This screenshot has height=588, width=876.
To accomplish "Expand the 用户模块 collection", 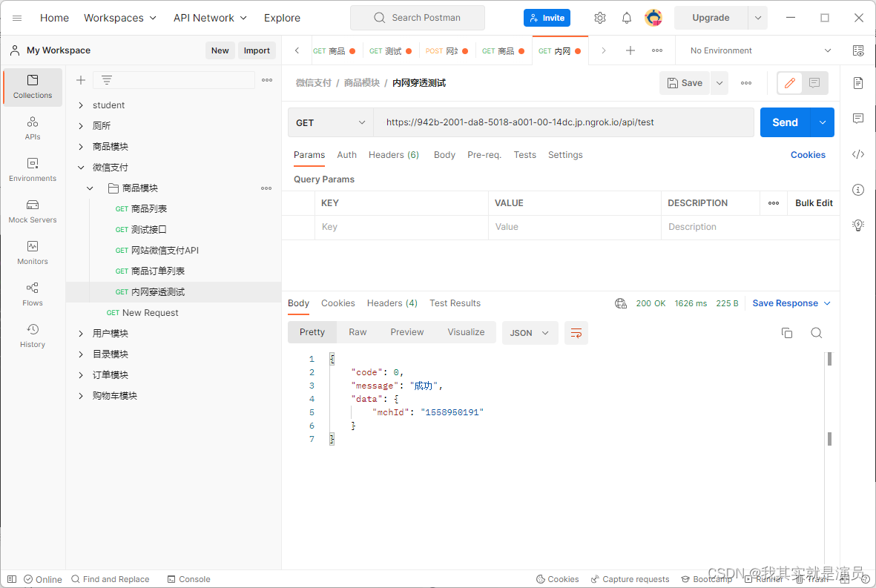I will point(81,334).
